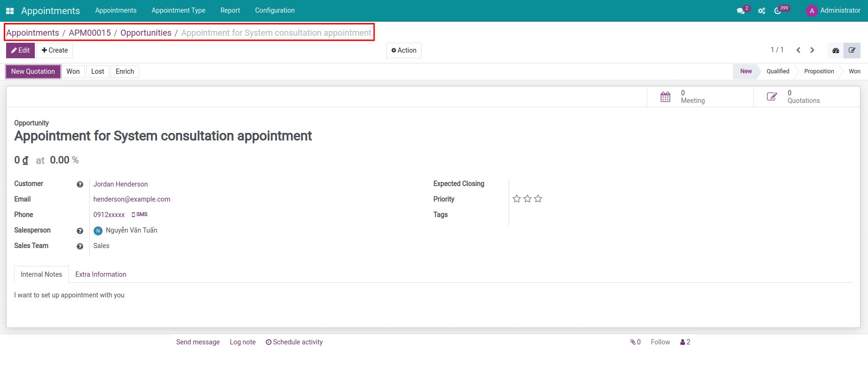Toggle Follow on this opportunity
The height and width of the screenshot is (366, 868).
tap(660, 342)
